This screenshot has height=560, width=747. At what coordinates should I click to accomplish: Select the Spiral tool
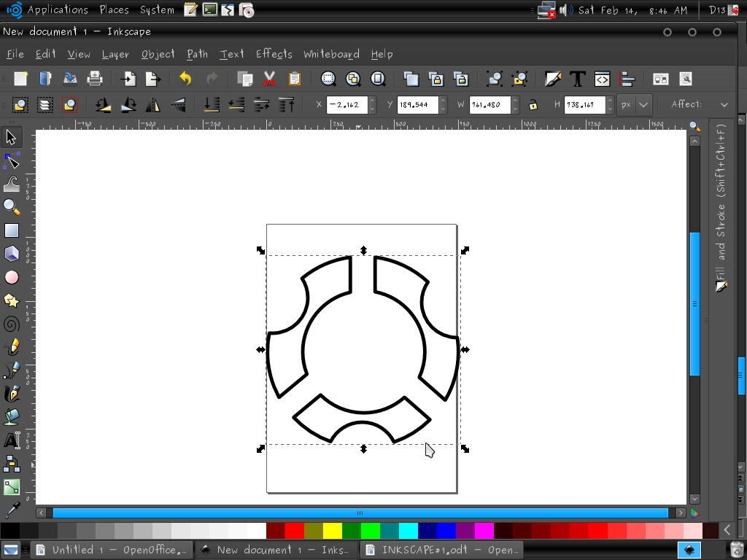click(x=11, y=324)
